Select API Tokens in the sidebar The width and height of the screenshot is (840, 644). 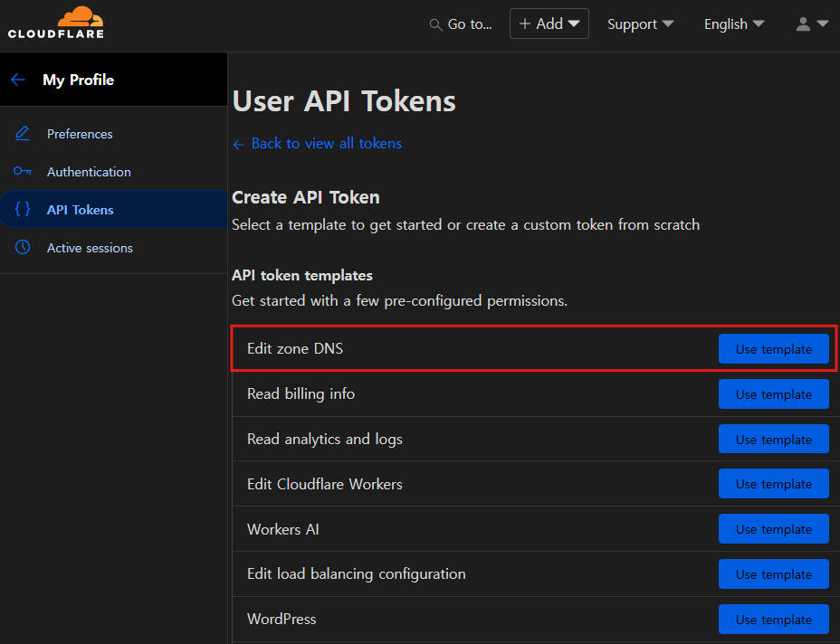point(113,209)
